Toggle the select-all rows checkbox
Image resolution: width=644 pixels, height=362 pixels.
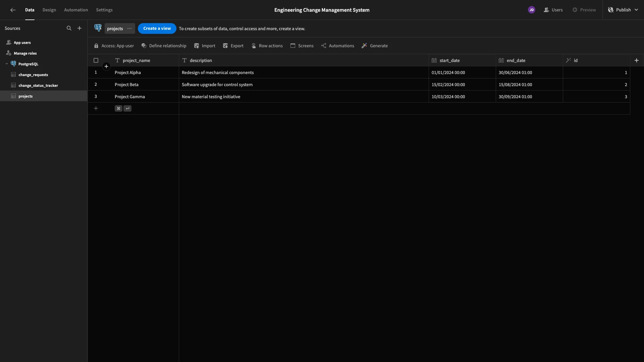[x=96, y=60]
